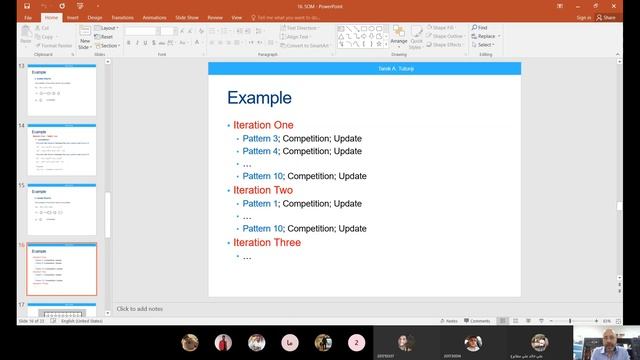Click the Bullets list icon
The image size is (640, 360).
[x=213, y=31]
